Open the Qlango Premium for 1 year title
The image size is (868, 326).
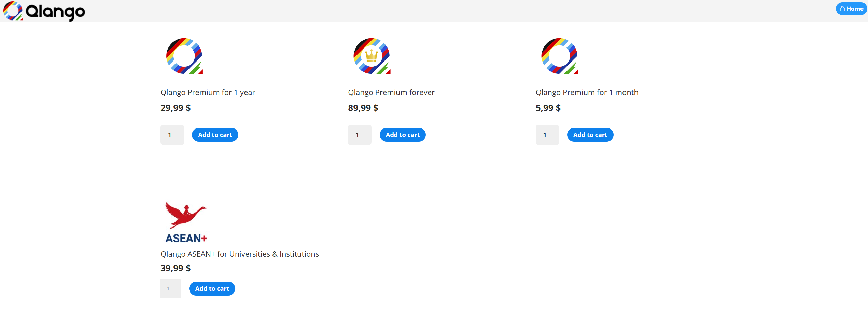[208, 92]
